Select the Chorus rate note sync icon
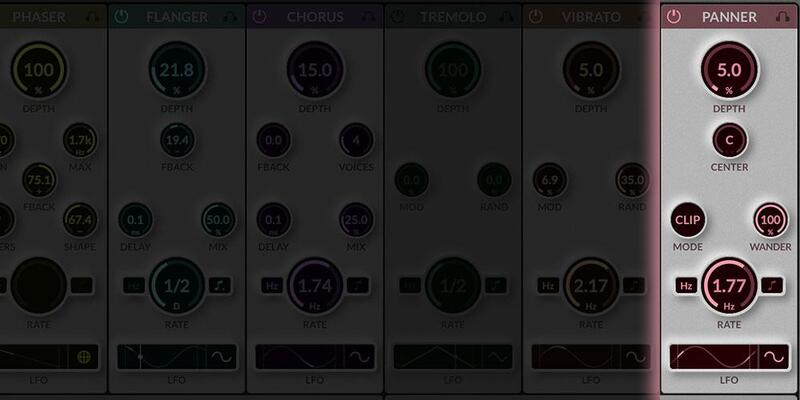Screen dimensions: 800x400 [357, 285]
